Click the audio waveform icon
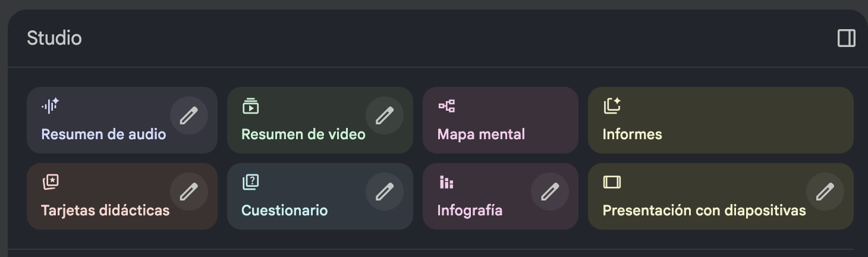 click(50, 106)
